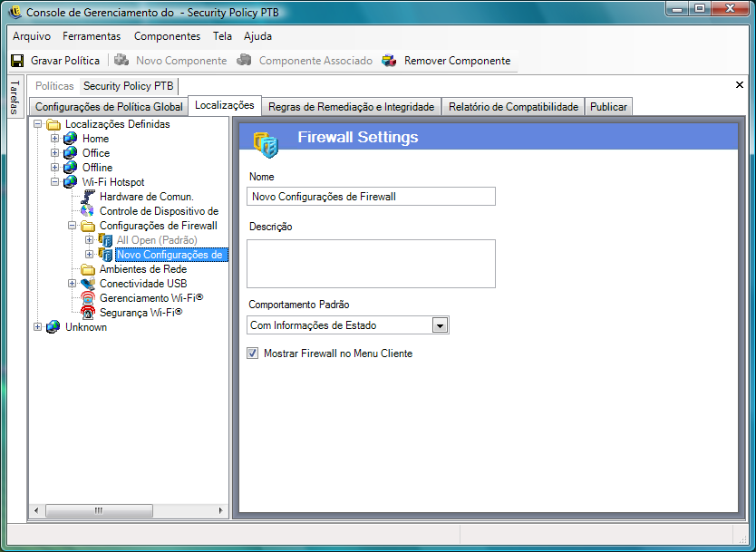Expand the Home location node

55,139
